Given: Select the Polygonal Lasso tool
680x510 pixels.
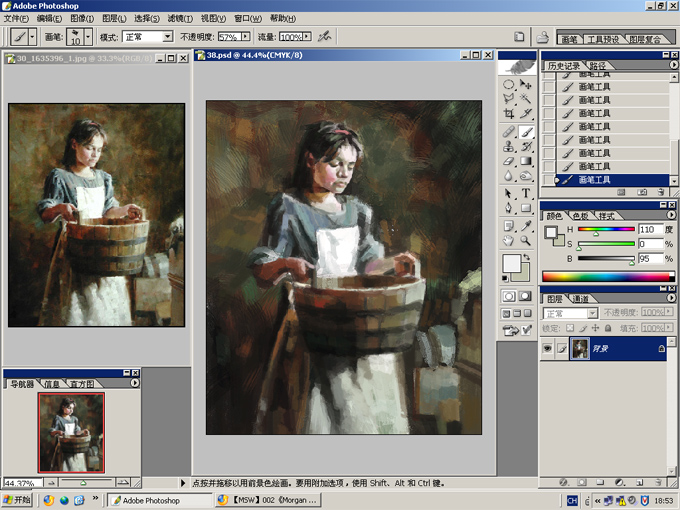Looking at the screenshot, I should [x=509, y=99].
